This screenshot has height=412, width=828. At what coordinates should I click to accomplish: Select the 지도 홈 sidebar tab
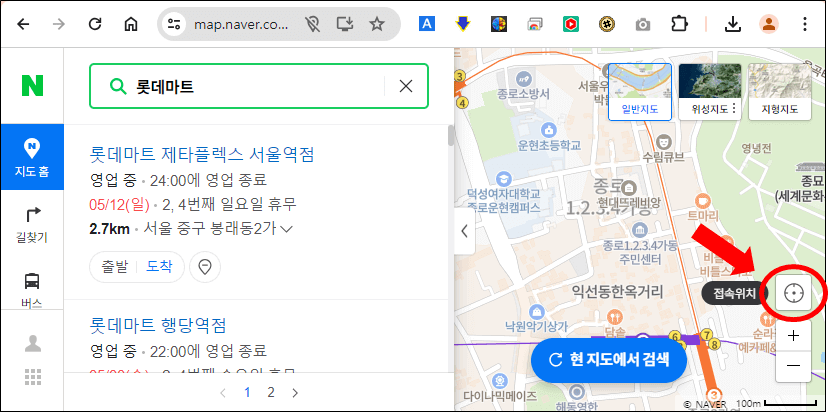pos(32,157)
